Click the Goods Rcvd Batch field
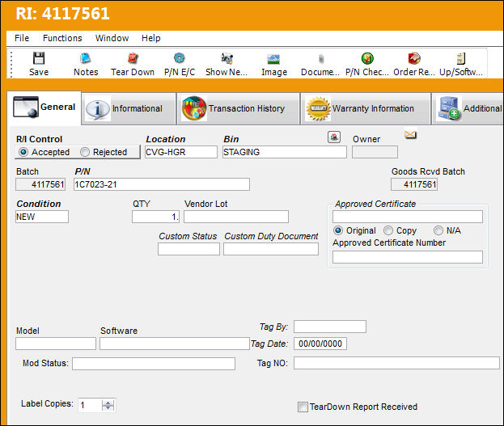 click(414, 184)
